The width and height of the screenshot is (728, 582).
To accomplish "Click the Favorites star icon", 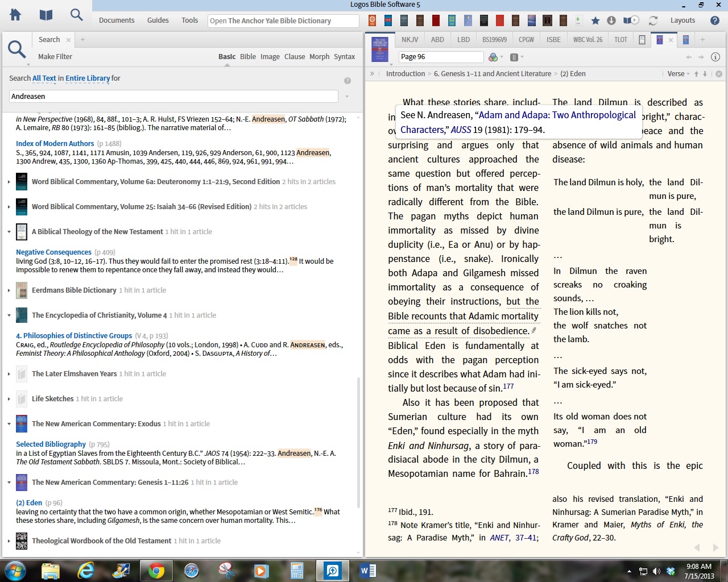I will 595,20.
